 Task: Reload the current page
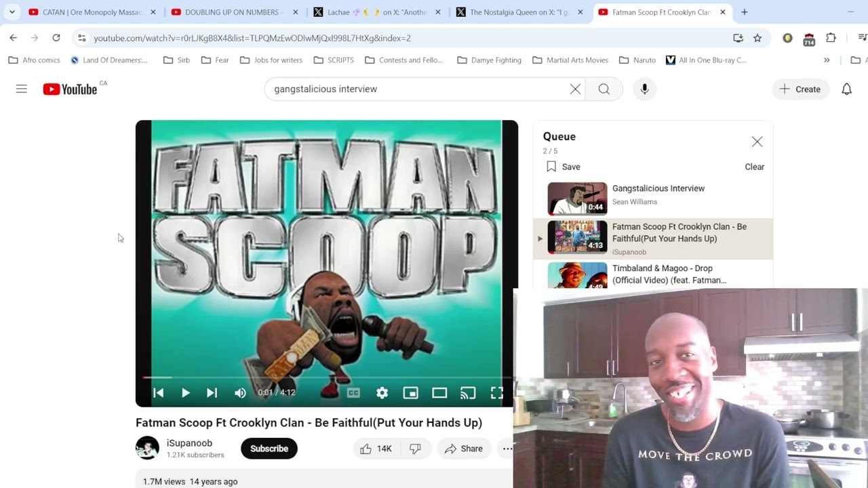pyautogui.click(x=56, y=38)
